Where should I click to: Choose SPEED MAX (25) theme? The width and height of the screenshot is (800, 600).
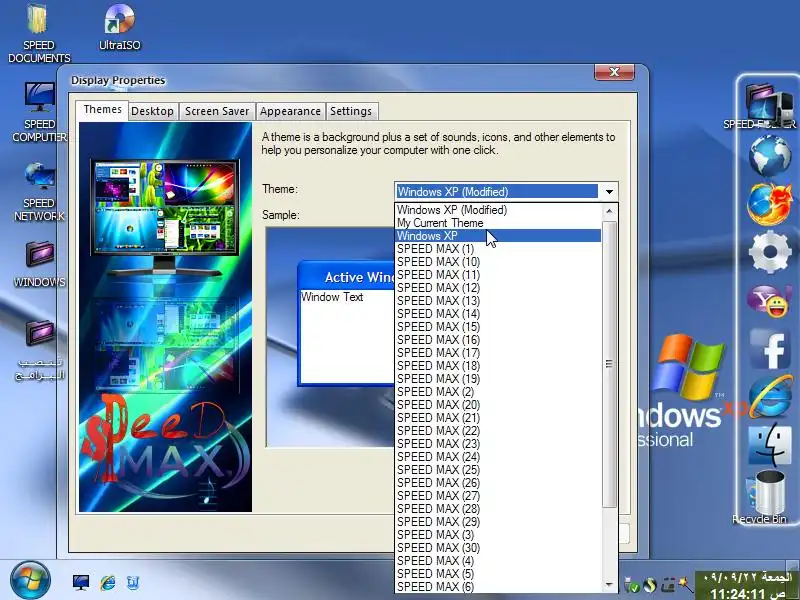pos(498,470)
